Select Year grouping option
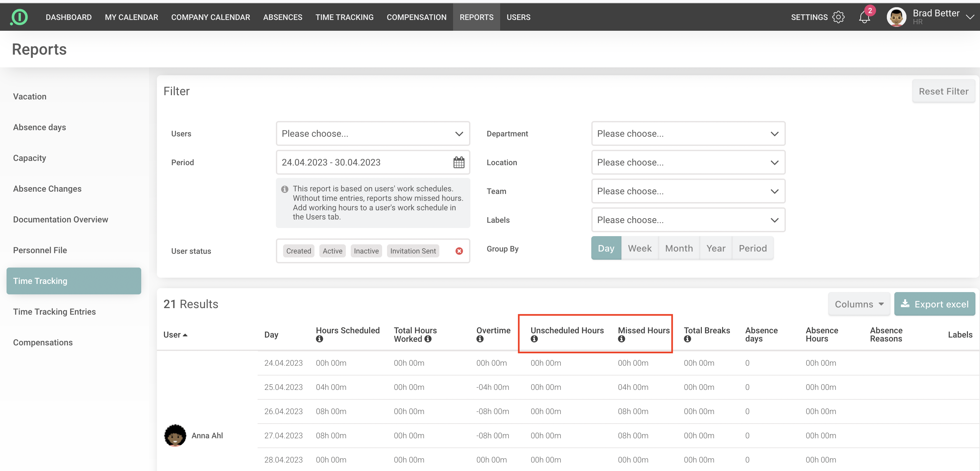 coord(716,248)
